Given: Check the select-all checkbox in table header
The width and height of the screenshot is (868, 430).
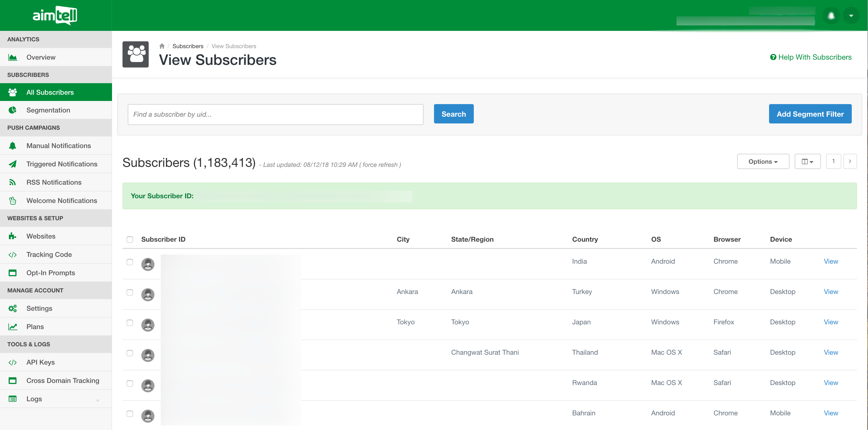Looking at the screenshot, I should [130, 239].
